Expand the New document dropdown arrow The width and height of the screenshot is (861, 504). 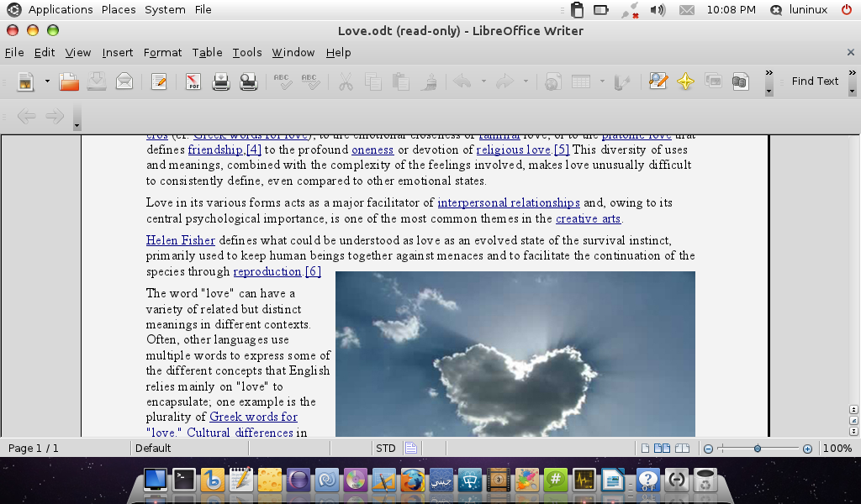(x=47, y=81)
